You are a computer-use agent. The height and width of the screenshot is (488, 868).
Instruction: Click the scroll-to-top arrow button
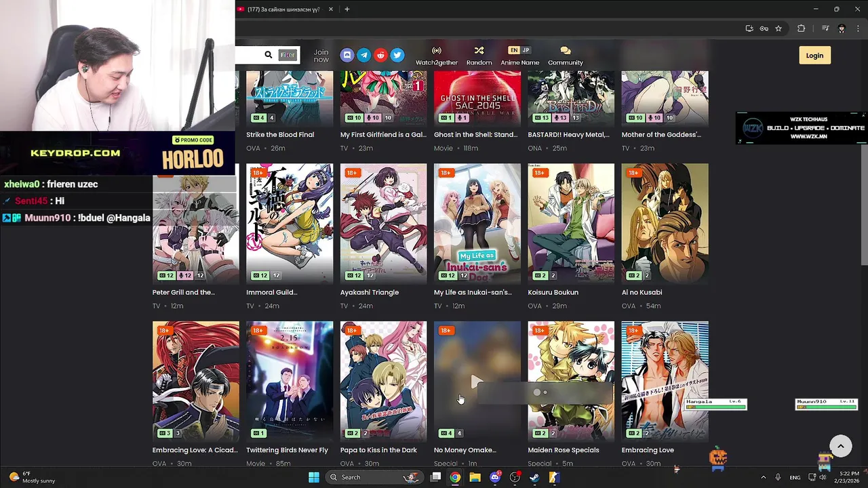click(840, 445)
